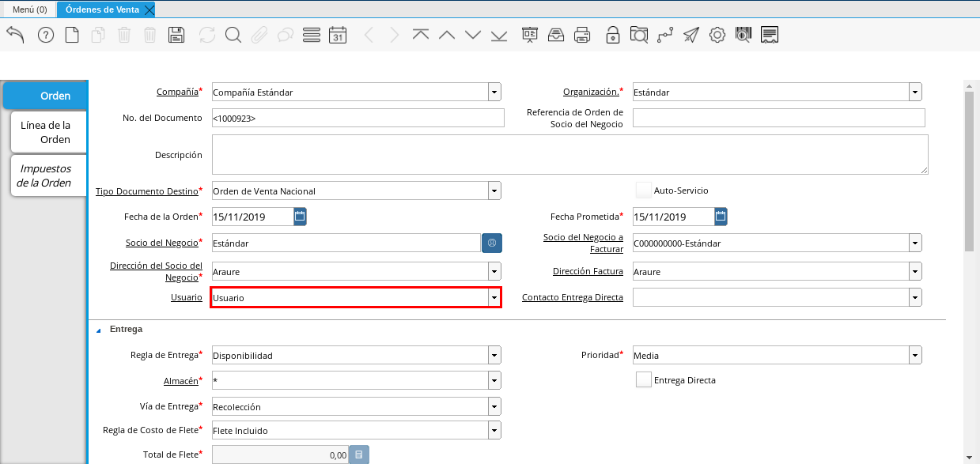Click the calendar history icon in toolbar
The image size is (980, 464).
338,35
